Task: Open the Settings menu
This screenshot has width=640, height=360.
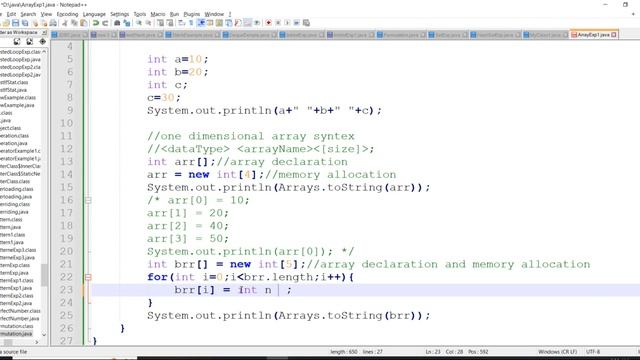Action: 120,14
